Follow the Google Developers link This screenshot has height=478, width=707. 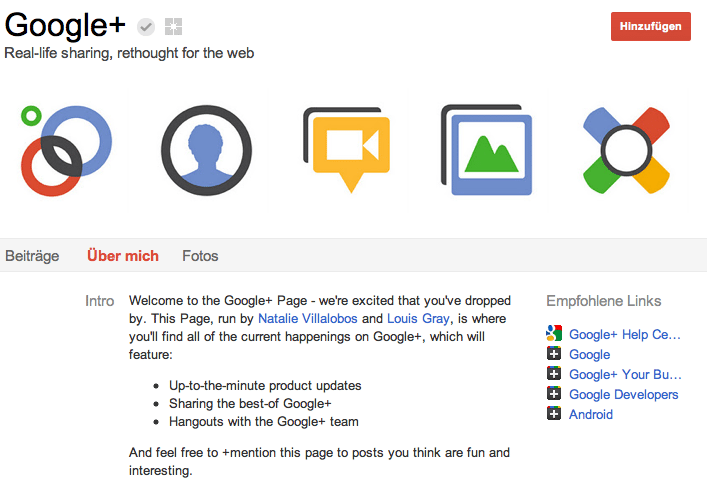tap(624, 394)
